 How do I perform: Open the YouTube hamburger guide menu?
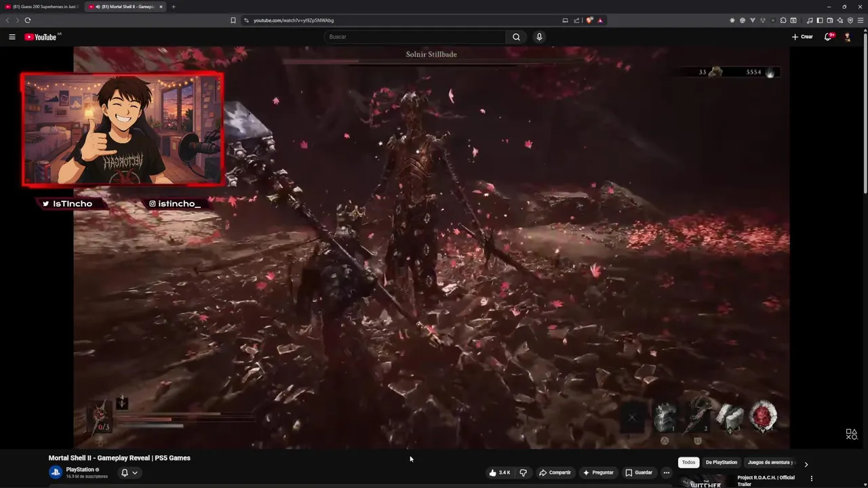pos(12,37)
